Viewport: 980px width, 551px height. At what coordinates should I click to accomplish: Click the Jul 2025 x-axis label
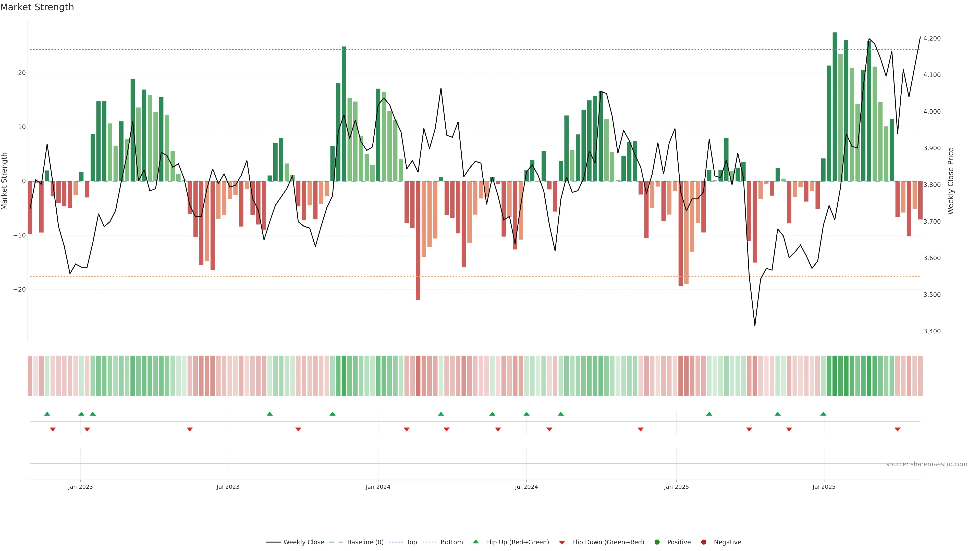(824, 487)
